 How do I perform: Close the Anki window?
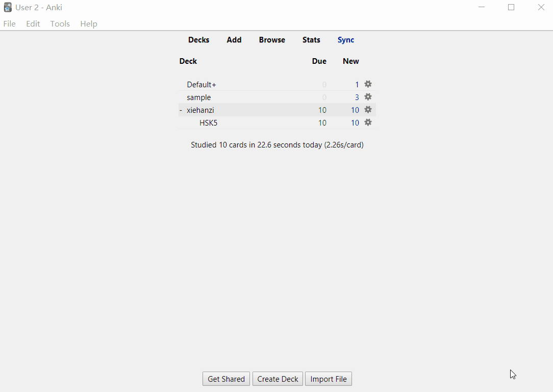click(x=541, y=7)
